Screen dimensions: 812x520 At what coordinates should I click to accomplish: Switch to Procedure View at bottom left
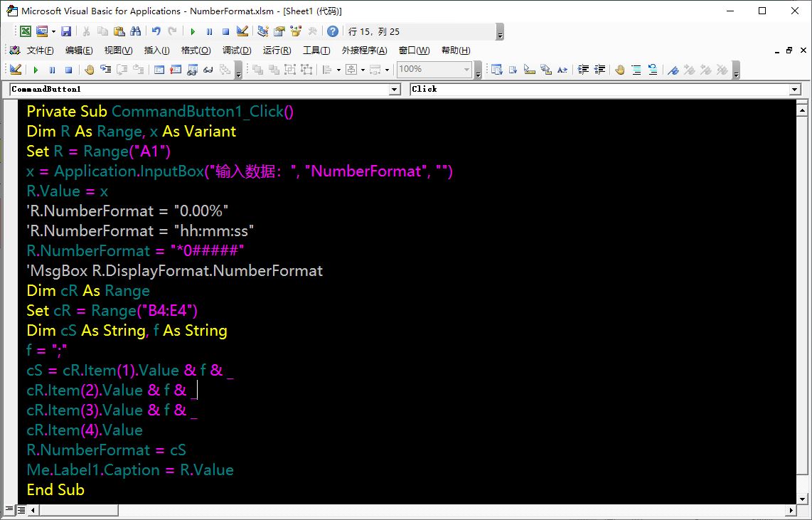pyautogui.click(x=9, y=510)
